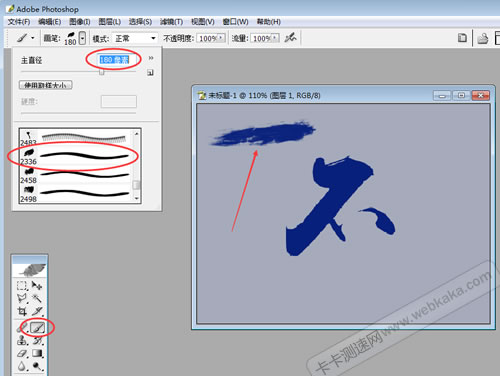The image size is (500, 376).
Task: Select the Blur tool
Action: [x=22, y=366]
